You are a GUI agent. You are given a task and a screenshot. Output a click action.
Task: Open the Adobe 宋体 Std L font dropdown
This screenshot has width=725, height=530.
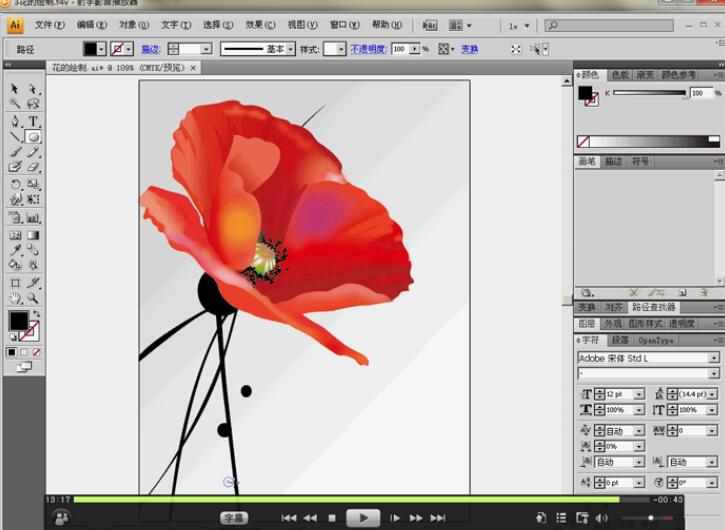point(714,358)
